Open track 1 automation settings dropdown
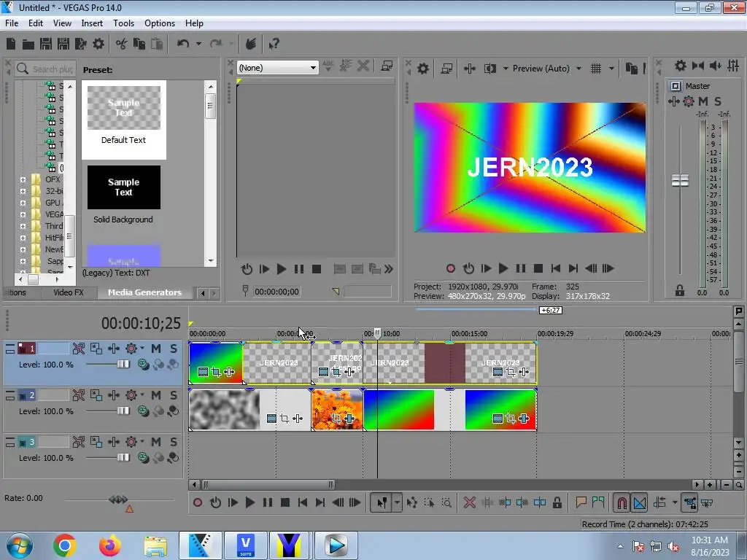The height and width of the screenshot is (560, 747). tap(142, 348)
